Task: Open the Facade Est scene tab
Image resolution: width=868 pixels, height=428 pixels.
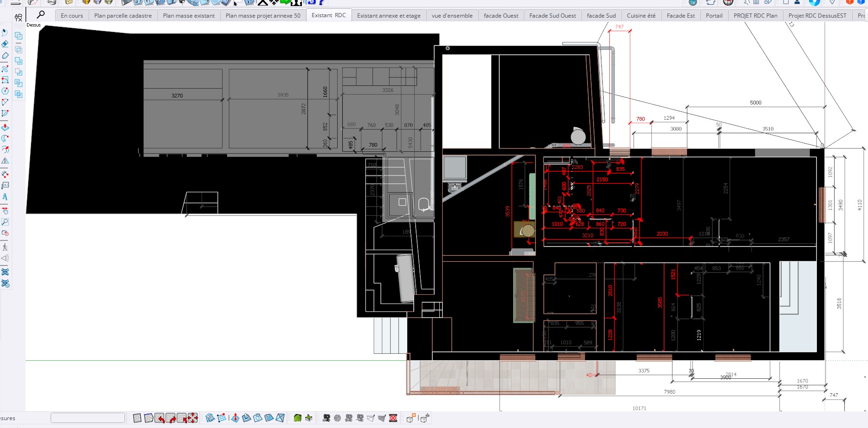Action: coord(681,15)
